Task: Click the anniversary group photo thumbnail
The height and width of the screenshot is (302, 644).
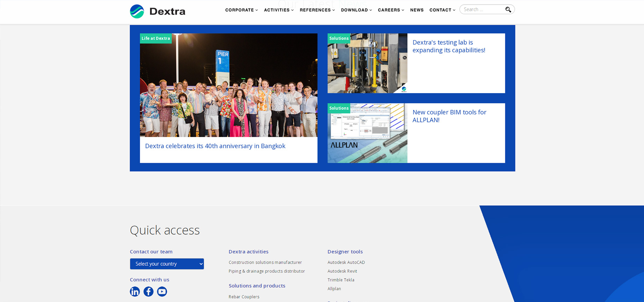Action: tap(229, 85)
